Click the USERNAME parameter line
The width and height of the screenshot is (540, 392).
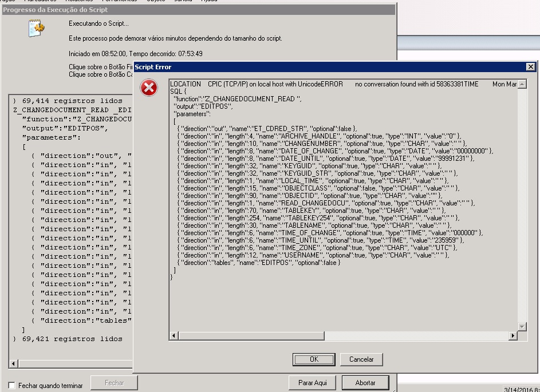(x=313, y=255)
